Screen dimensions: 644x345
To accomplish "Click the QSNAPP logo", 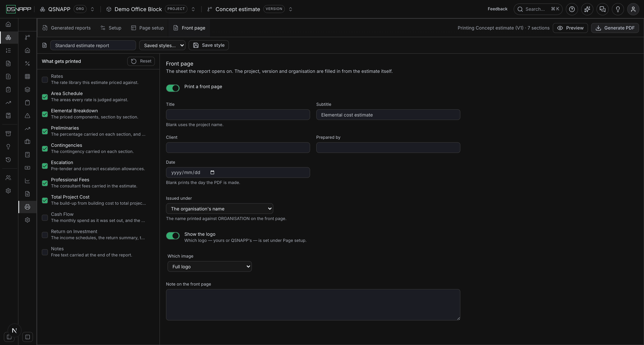I will [x=19, y=9].
